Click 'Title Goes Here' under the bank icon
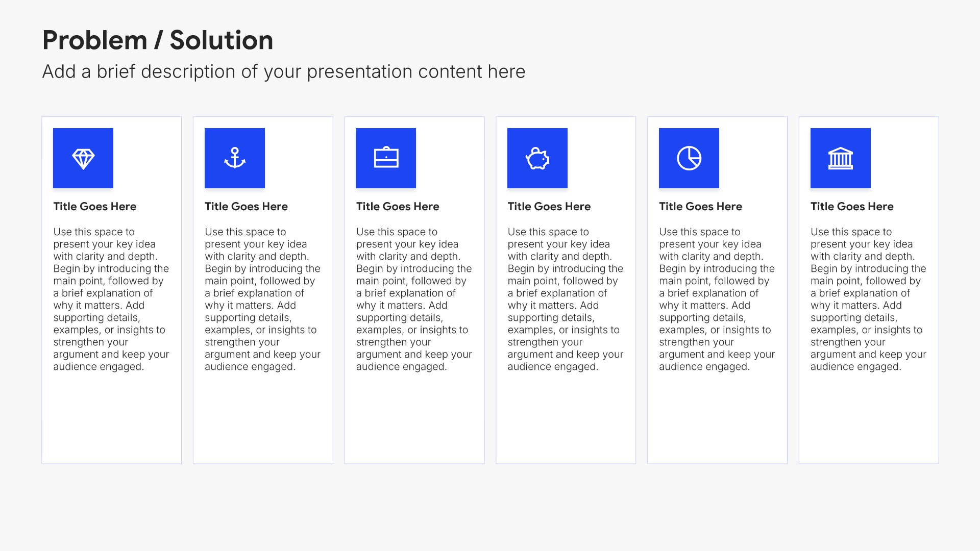Viewport: 980px width, 551px height. 852,207
